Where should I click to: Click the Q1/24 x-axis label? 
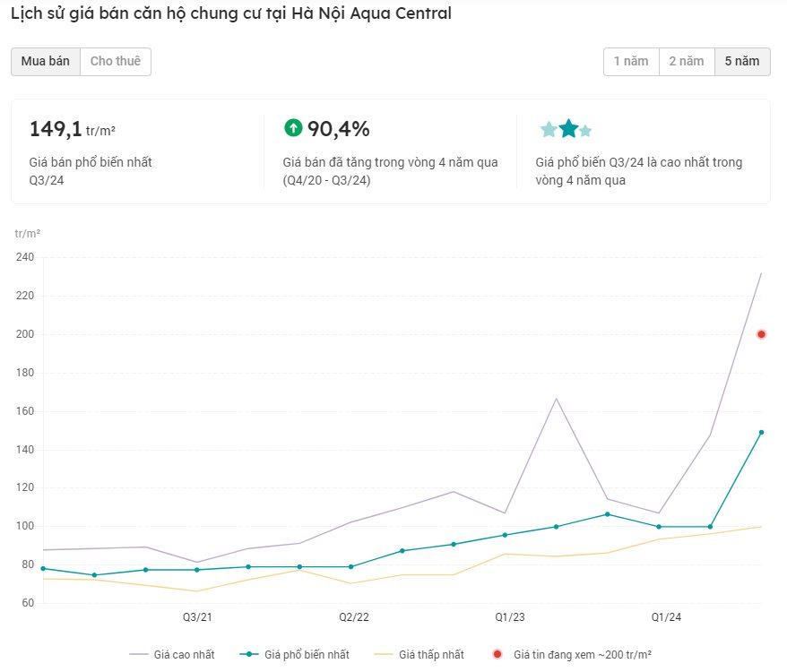click(665, 617)
